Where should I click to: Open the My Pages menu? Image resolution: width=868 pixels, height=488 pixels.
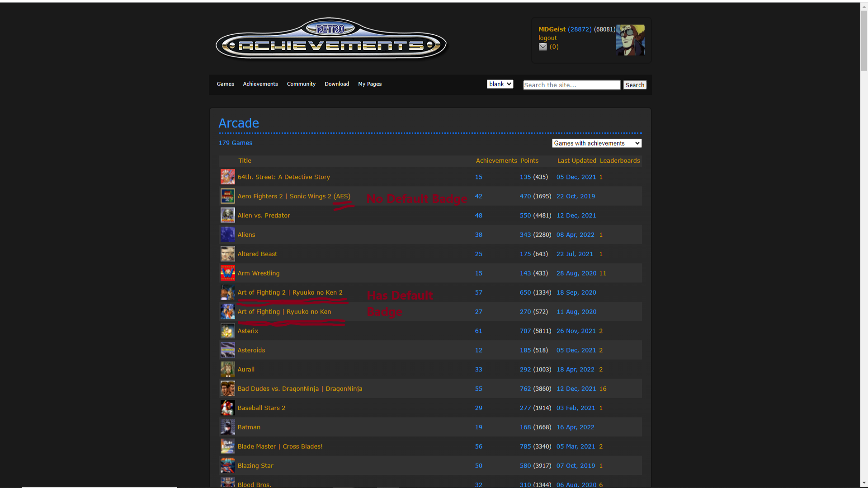[370, 84]
